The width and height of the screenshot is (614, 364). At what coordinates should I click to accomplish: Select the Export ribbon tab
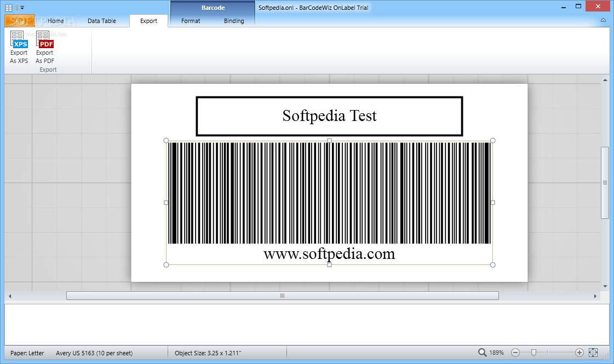pyautogui.click(x=149, y=21)
